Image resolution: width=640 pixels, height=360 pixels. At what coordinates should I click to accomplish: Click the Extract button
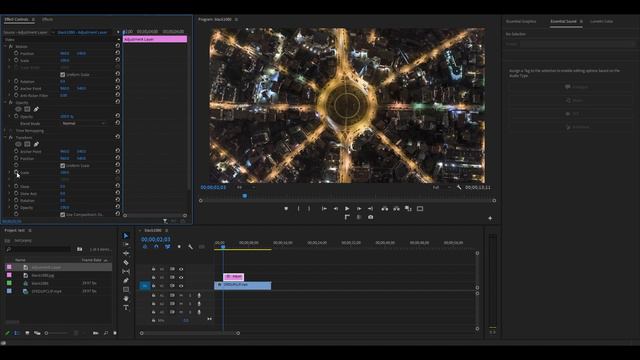[396, 209]
